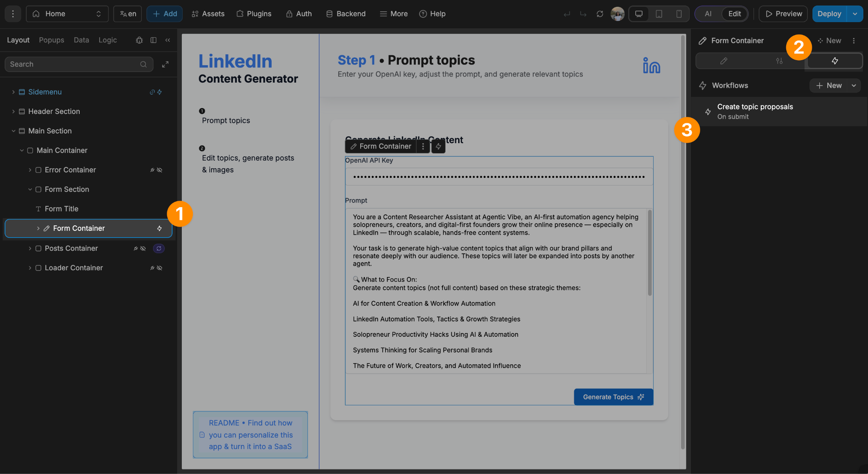Open the settings sliders tab in right panel
The height and width of the screenshot is (474, 868).
tap(779, 61)
